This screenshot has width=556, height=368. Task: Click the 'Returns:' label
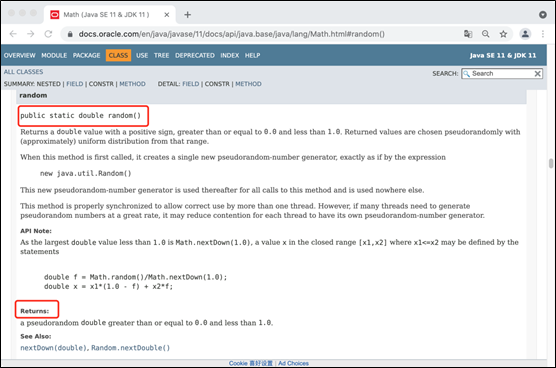pos(34,311)
